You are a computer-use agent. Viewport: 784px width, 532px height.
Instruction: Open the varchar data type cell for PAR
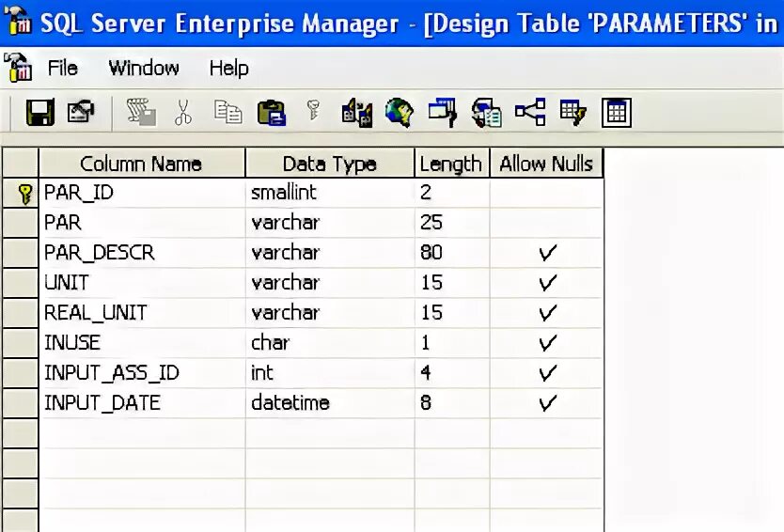(x=330, y=223)
